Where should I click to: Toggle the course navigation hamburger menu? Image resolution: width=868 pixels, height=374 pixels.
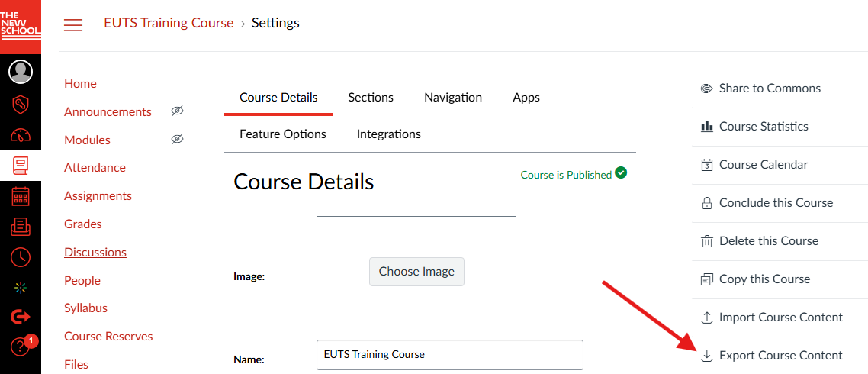pos(73,24)
